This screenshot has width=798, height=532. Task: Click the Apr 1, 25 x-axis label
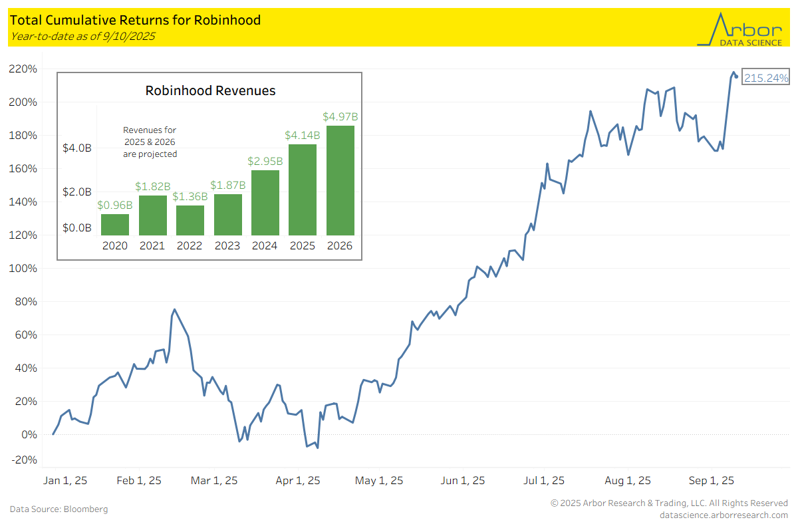298,480
